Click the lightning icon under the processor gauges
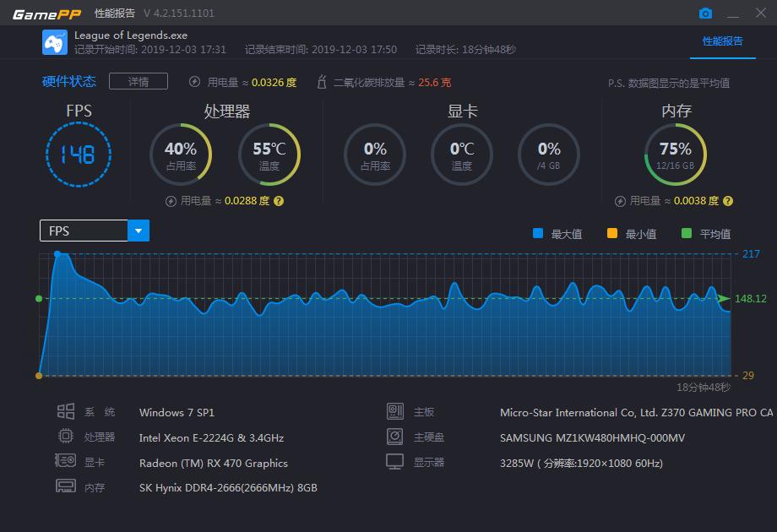Screen dimensions: 777x532 click(x=171, y=201)
